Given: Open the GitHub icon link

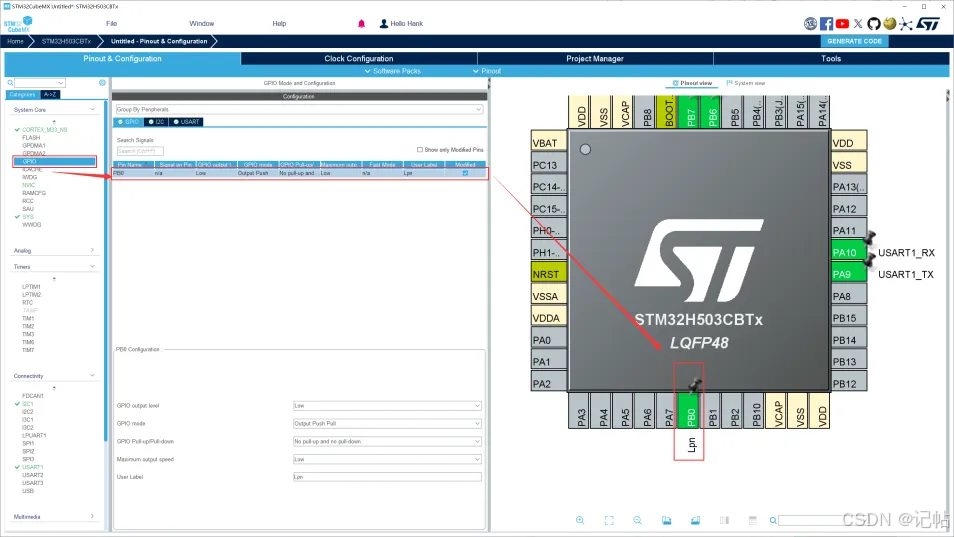Looking at the screenshot, I should [874, 23].
